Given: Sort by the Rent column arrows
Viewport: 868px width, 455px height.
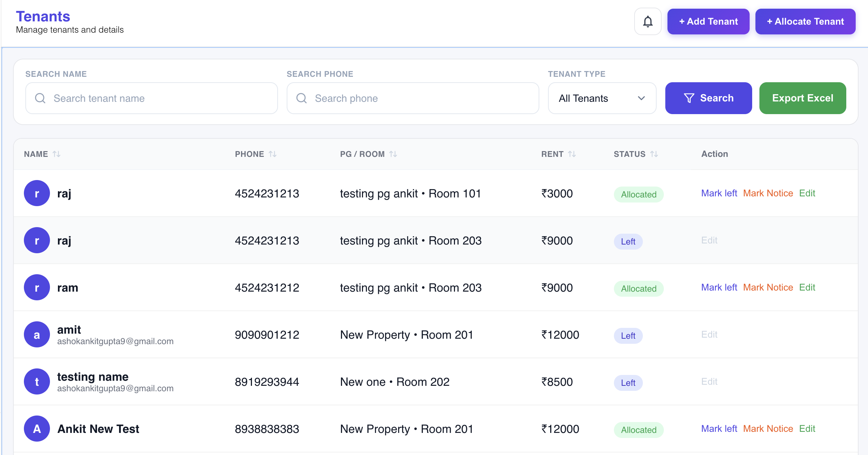Looking at the screenshot, I should pos(572,154).
